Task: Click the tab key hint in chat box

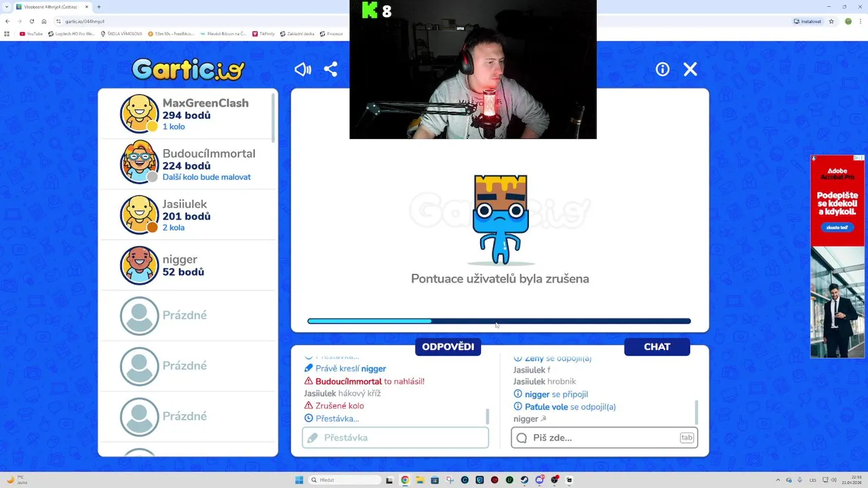Action: pos(686,438)
